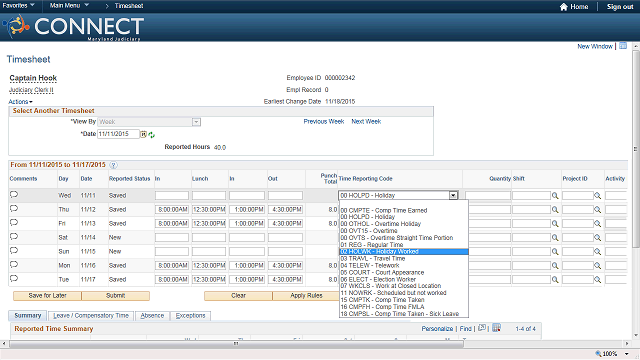Image resolution: width=640 pixels, height=360 pixels.
Task: Click the Judiciary Clerk II link
Action: click(31, 90)
